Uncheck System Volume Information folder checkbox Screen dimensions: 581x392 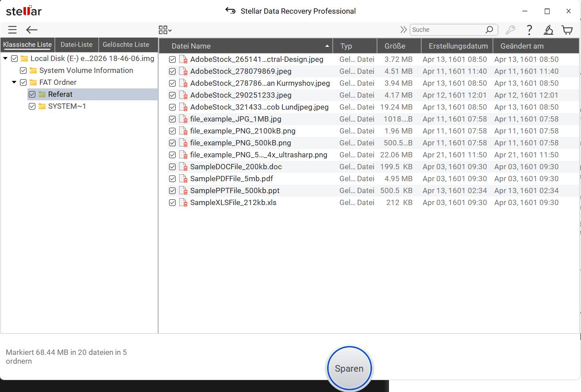[23, 70]
